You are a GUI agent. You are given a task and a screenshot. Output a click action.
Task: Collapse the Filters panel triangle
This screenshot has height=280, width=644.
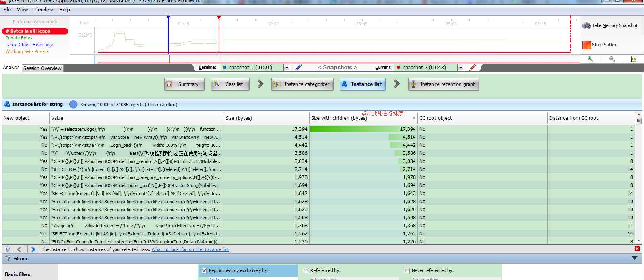tap(634, 258)
